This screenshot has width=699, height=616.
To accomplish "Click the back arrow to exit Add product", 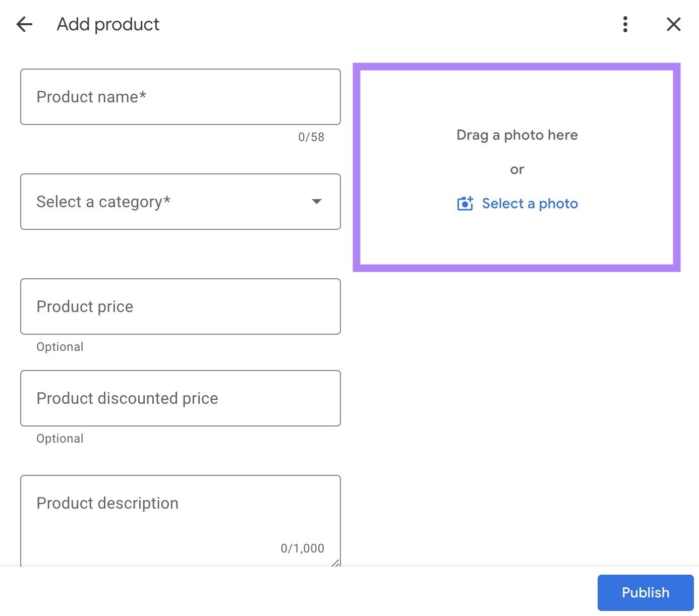I will point(24,24).
